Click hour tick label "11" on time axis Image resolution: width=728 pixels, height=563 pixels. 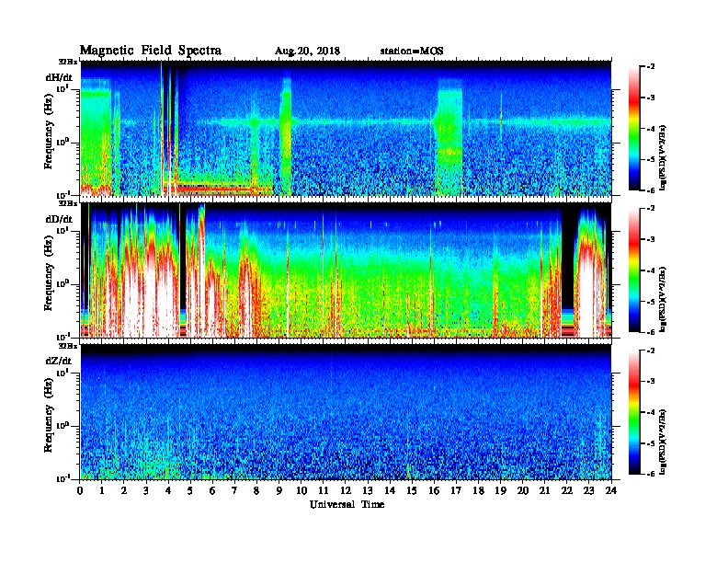point(324,491)
